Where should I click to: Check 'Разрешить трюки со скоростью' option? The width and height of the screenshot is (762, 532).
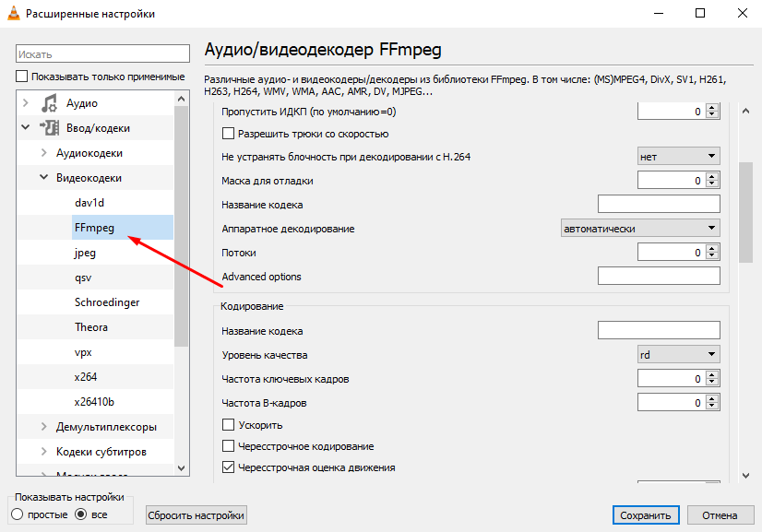229,135
